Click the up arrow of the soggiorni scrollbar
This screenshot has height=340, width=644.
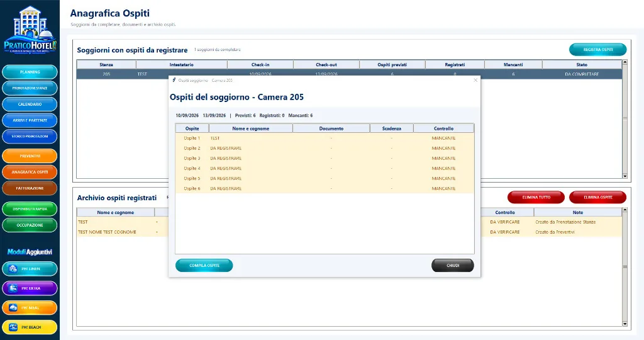click(x=625, y=62)
